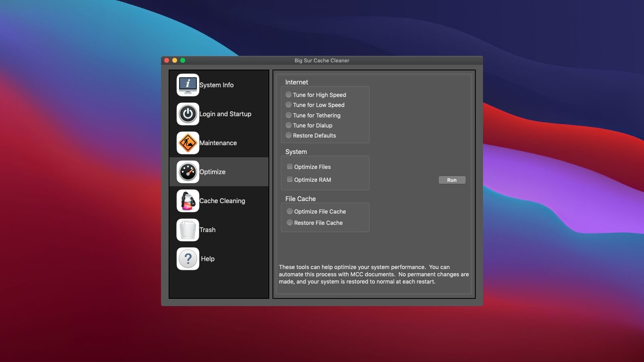This screenshot has height=362, width=644.
Task: Select the Trash paper icon
Action: pyautogui.click(x=188, y=230)
